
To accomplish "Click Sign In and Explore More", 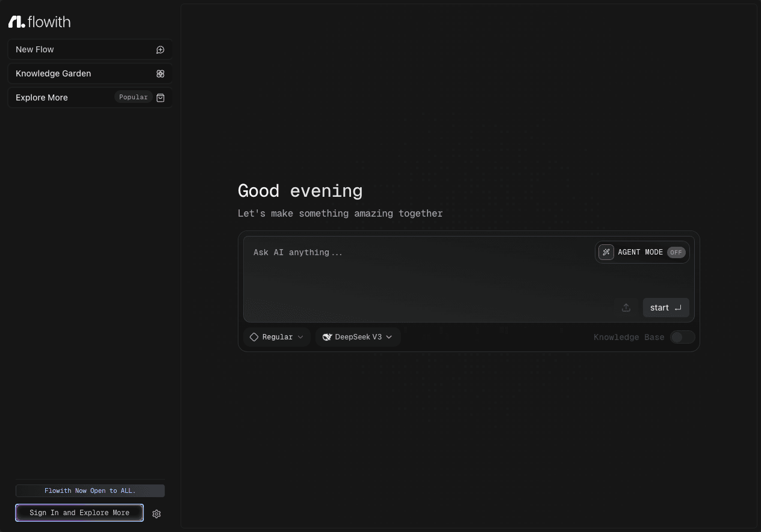I will 79,513.
